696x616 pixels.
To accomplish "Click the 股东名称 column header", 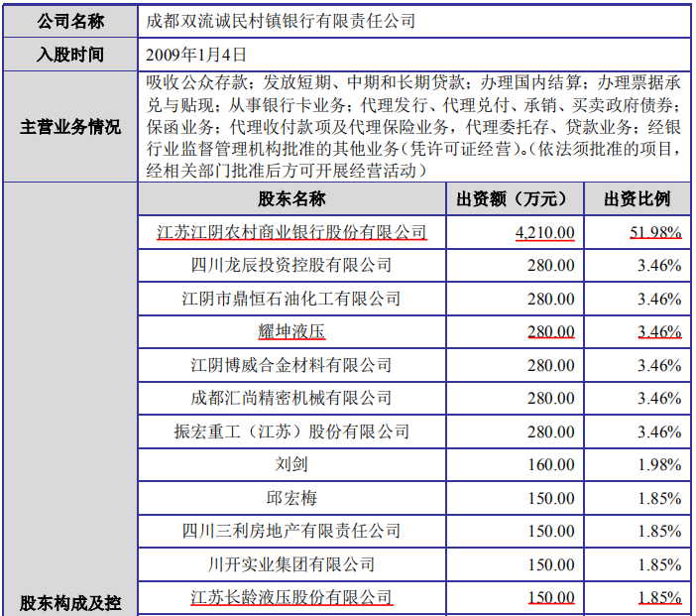I will [x=291, y=199].
